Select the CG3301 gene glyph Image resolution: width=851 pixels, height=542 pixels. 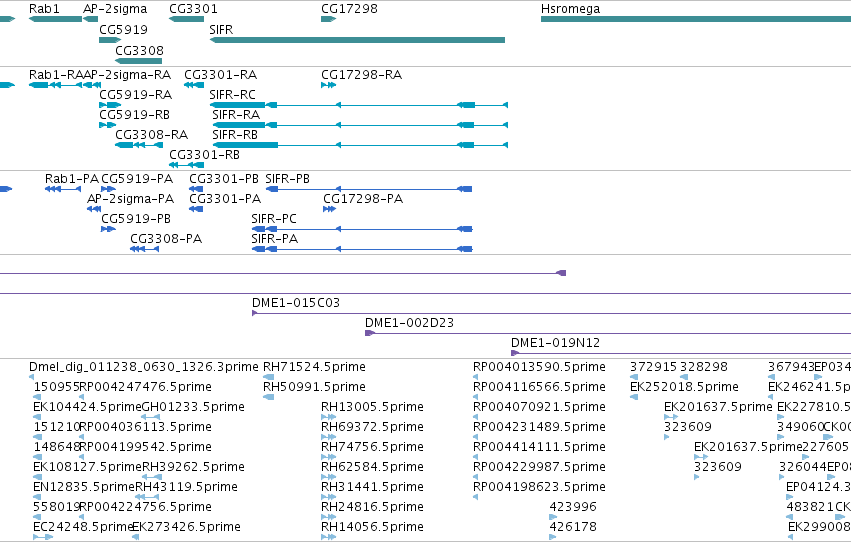coord(187,19)
